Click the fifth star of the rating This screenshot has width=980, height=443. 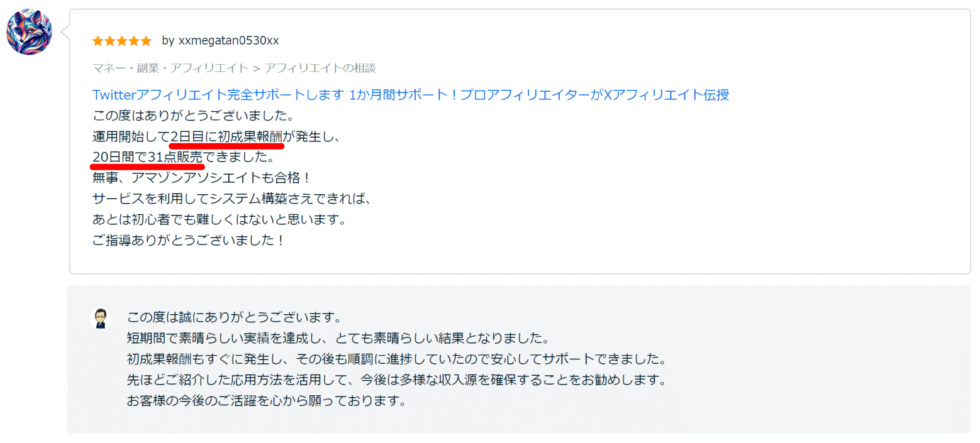tap(146, 41)
